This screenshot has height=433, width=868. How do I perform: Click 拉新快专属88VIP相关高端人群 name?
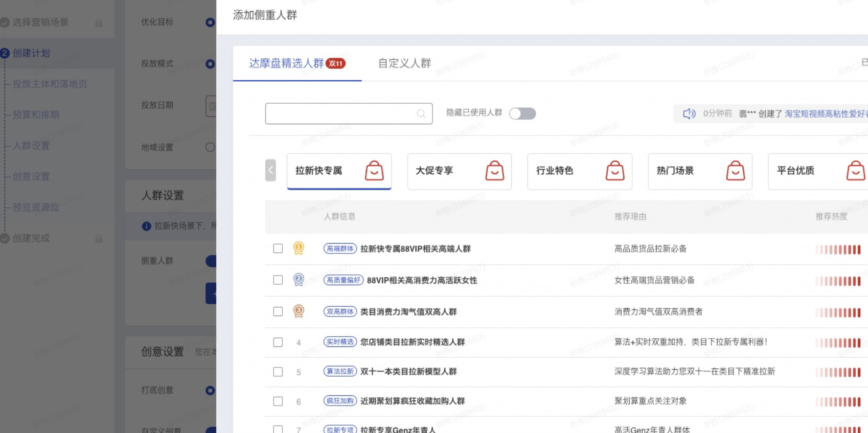(415, 249)
